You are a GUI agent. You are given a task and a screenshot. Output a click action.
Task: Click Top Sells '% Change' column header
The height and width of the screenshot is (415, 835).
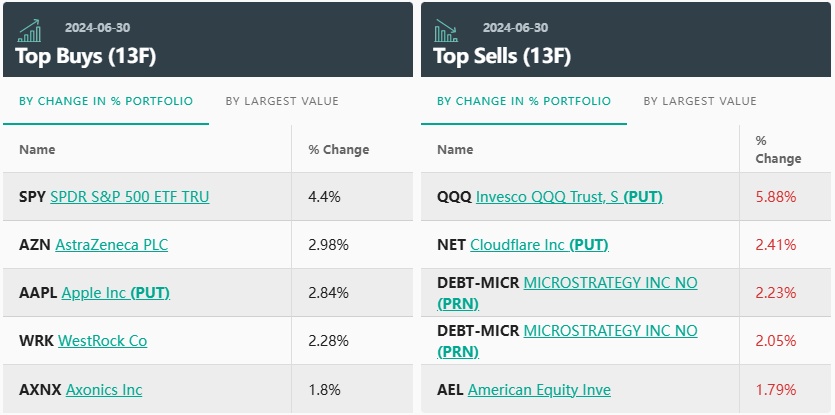[x=778, y=150]
